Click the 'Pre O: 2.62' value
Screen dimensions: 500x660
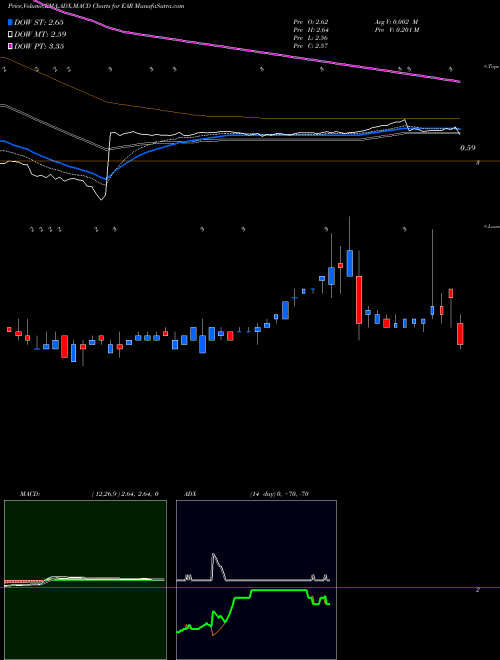click(x=311, y=22)
